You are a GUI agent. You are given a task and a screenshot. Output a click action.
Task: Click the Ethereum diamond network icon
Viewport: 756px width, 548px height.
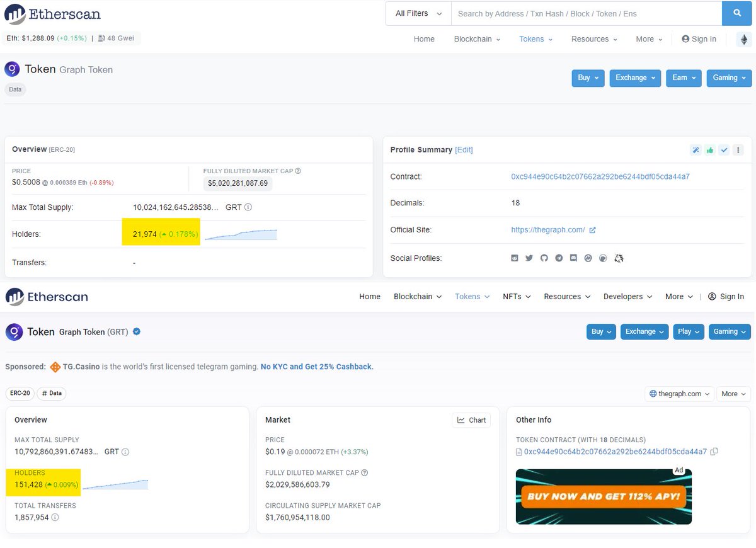(x=744, y=39)
